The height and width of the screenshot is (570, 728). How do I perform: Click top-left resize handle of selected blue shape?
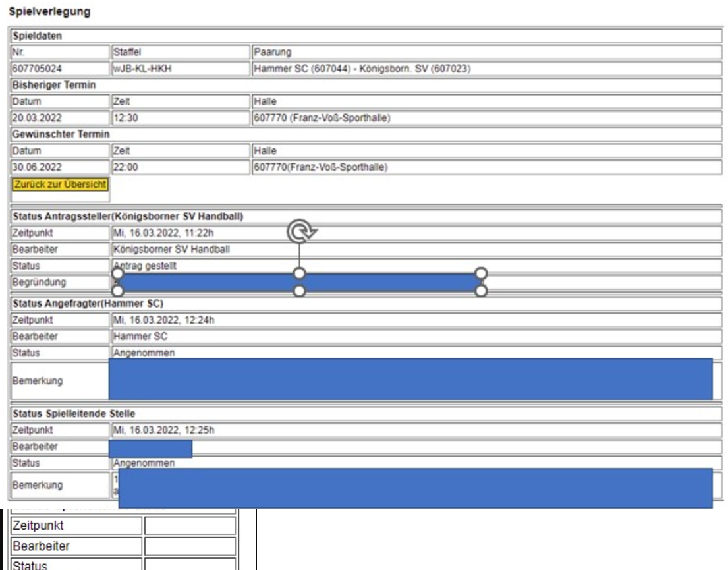(118, 273)
